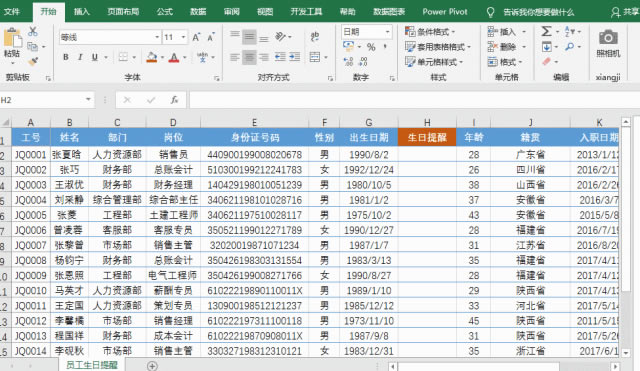Open the Power Pivot tab

(x=444, y=11)
